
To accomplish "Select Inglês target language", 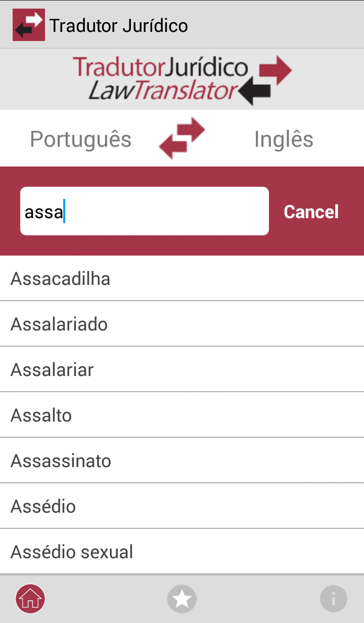I will [284, 139].
